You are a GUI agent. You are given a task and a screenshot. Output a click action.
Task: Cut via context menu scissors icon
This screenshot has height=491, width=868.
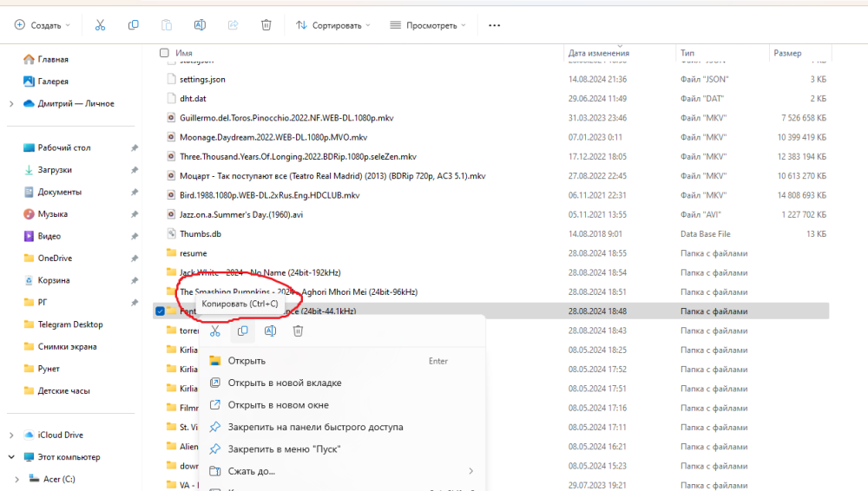214,331
